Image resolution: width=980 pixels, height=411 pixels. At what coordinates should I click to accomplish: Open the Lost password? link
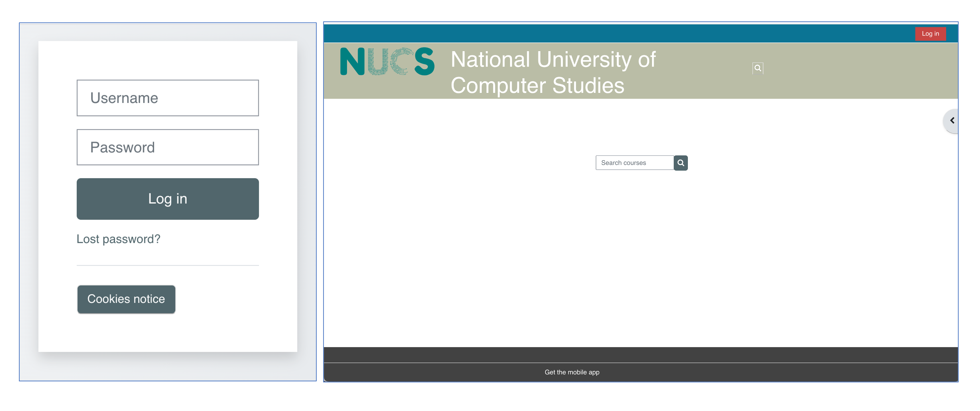[118, 239]
